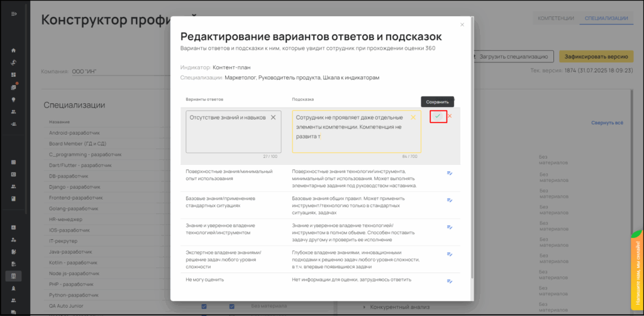Clear the 'Отсутствие знаний и навыков' answer field
644x316 pixels.
(x=273, y=118)
